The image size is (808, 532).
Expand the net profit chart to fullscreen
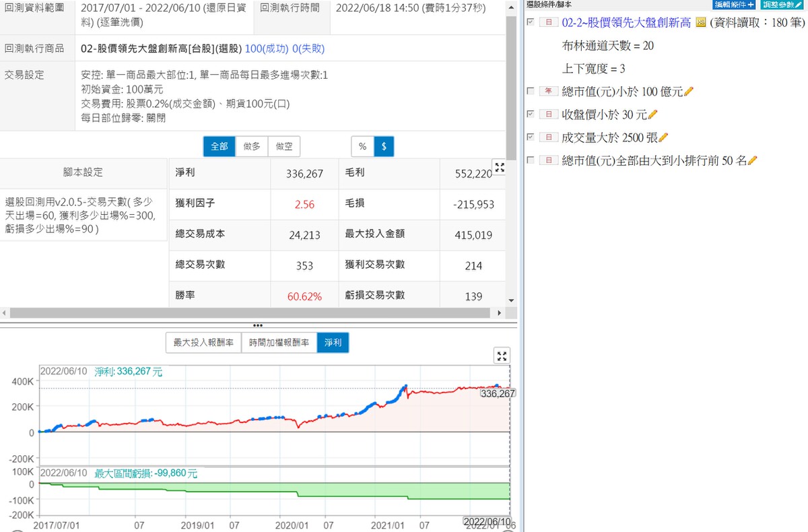(x=502, y=356)
